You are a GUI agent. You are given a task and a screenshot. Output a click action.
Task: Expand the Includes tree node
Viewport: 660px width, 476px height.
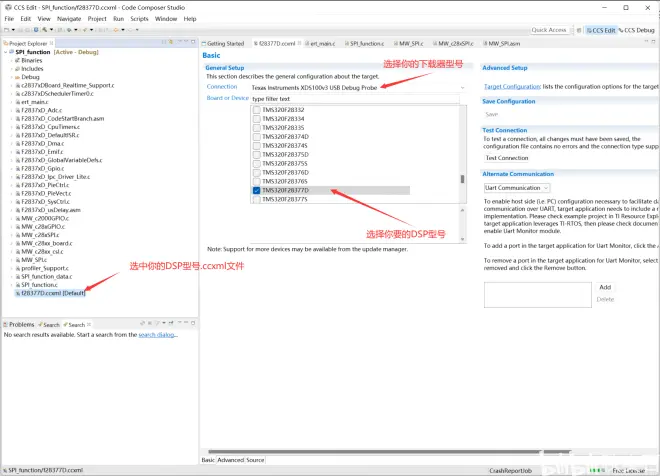coord(11,69)
